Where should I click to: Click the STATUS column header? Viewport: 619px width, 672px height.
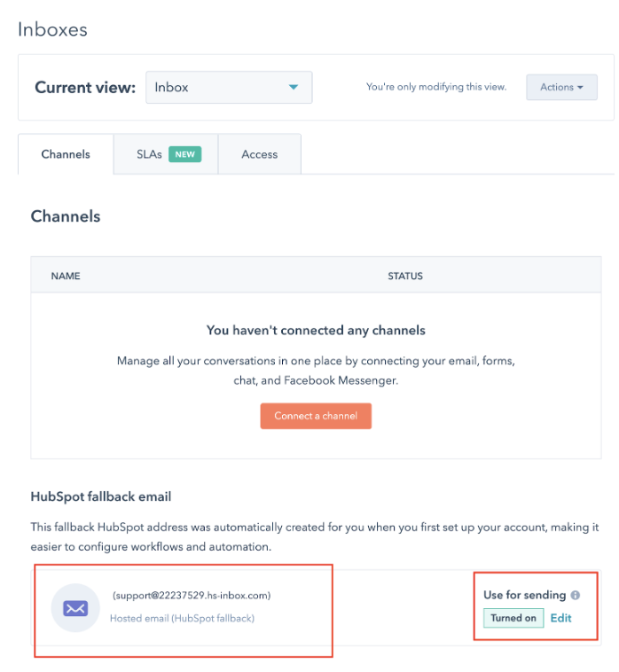(x=405, y=276)
